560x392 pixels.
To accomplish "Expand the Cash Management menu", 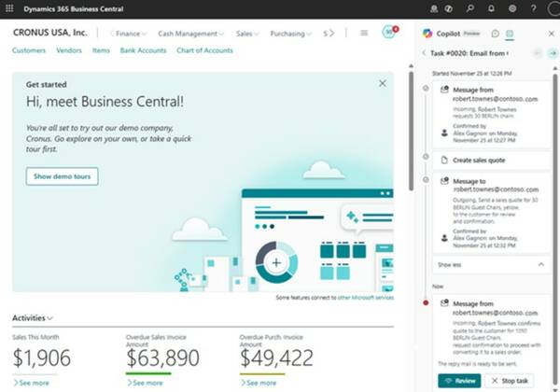I will click(x=190, y=34).
